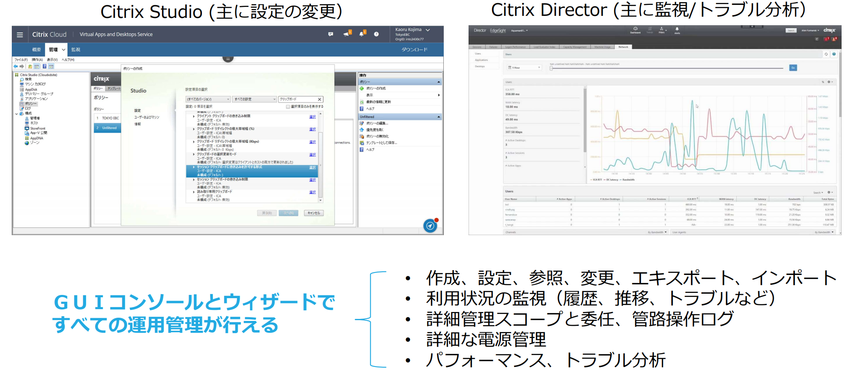This screenshot has height=384, width=868.
Task: Open the Citrix Cloud help icon
Action: [x=376, y=34]
